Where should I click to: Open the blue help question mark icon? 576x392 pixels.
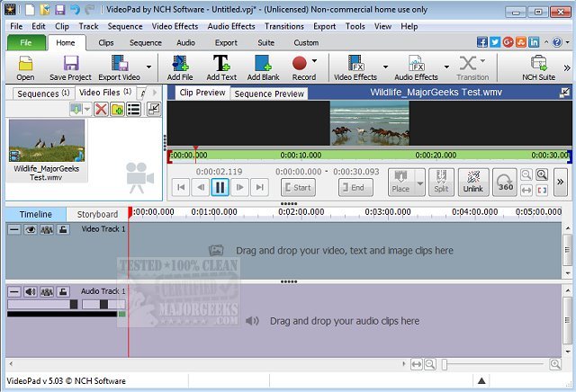point(557,42)
